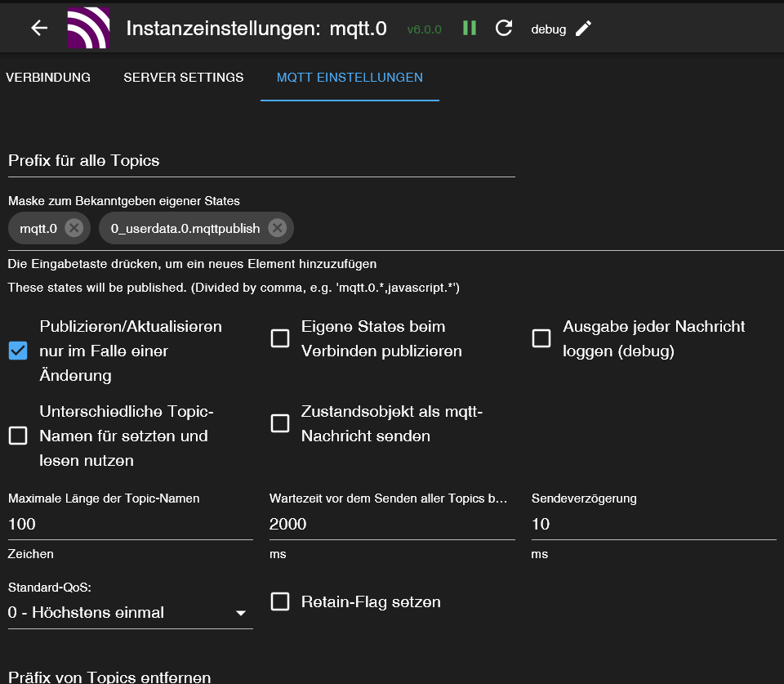Screen dimensions: 784x684
Task: Open the Standard-QoS dropdown
Action: point(129,613)
